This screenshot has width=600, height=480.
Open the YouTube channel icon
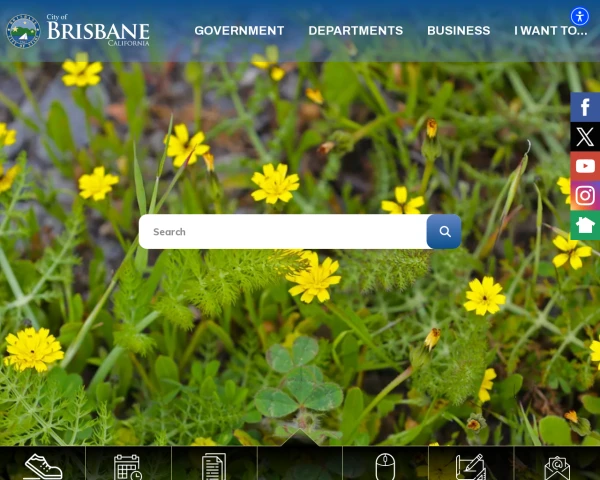coord(585,166)
